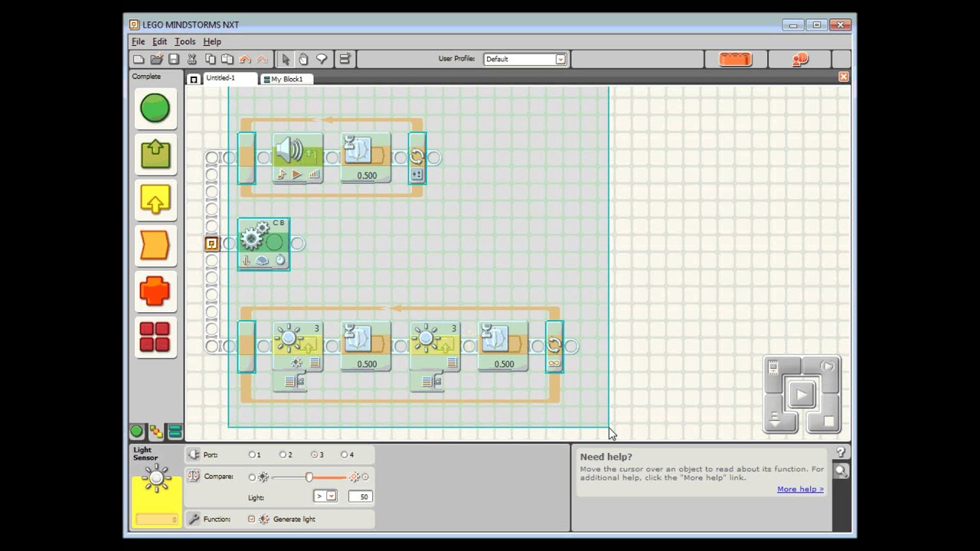This screenshot has height=551, width=980.
Task: Open the Common palette green circle category
Action: pos(155,108)
